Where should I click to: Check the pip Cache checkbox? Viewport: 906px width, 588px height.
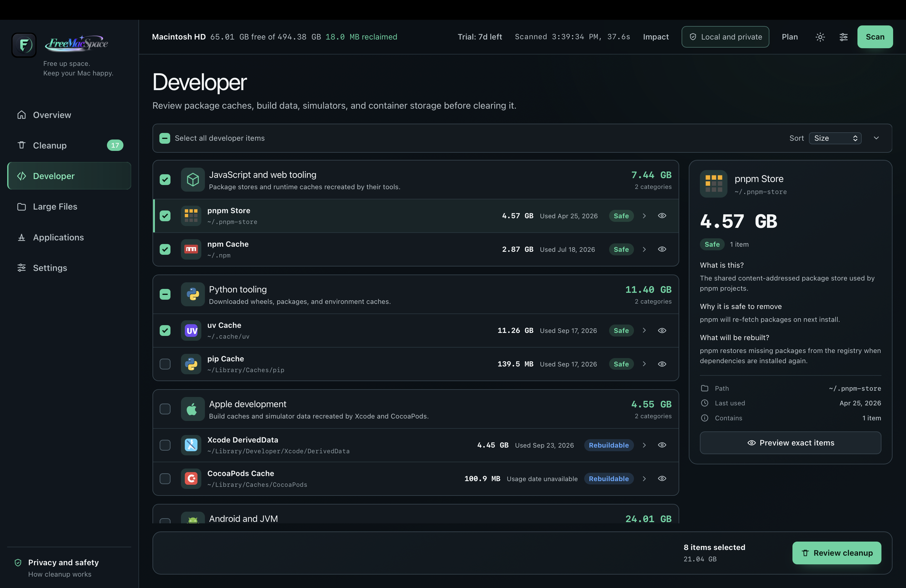tap(165, 364)
